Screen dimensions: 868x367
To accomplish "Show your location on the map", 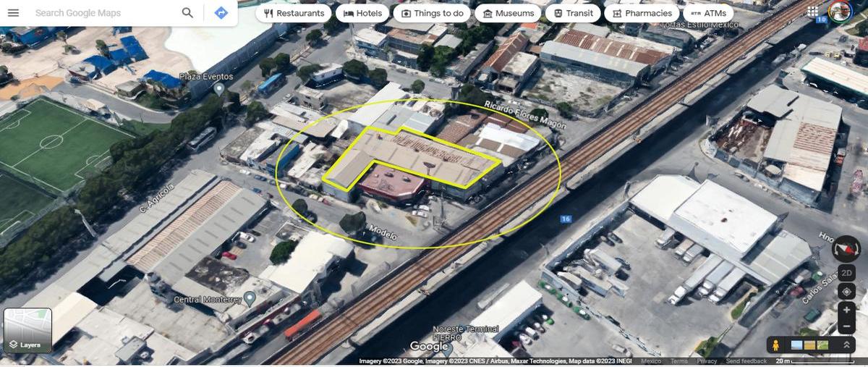I will point(846,292).
